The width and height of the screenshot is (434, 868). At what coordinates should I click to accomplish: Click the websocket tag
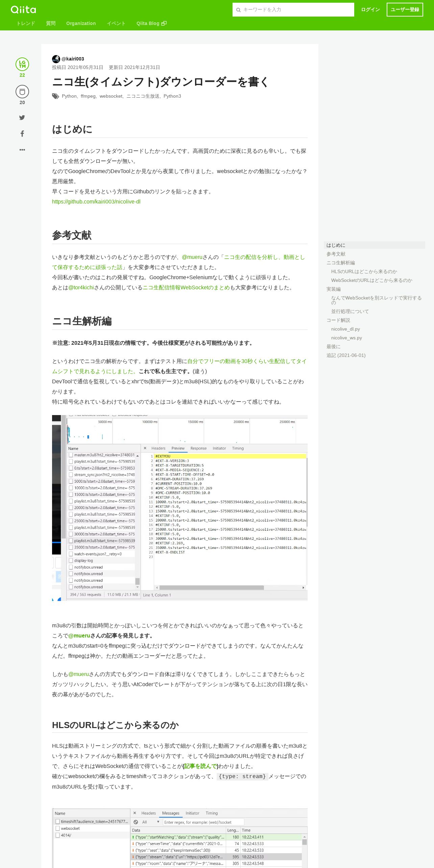coord(111,96)
